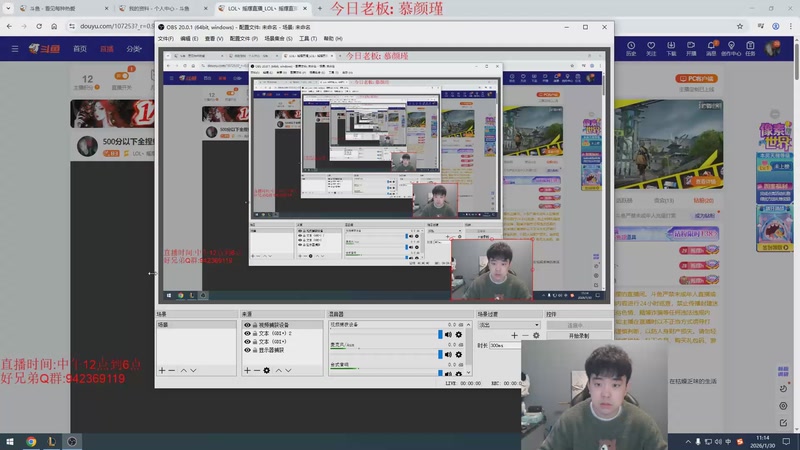800x450 pixels.
Task: Open the 历史 history icon on Douyu
Action: click(x=631, y=48)
